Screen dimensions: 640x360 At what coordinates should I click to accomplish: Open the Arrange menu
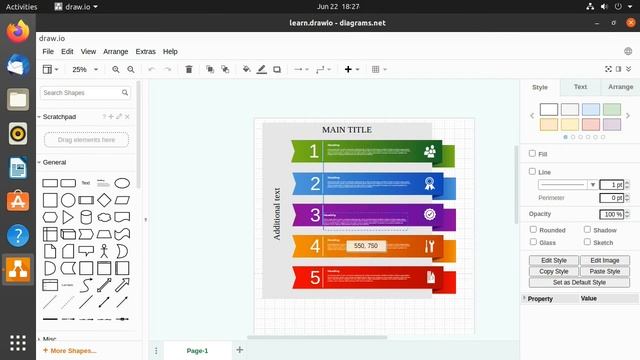click(116, 51)
